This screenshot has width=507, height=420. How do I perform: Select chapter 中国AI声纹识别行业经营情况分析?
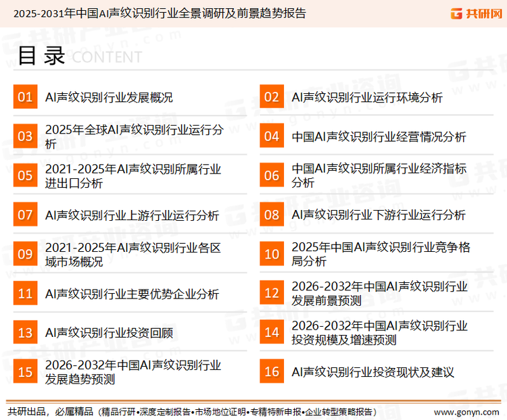tap(379, 136)
